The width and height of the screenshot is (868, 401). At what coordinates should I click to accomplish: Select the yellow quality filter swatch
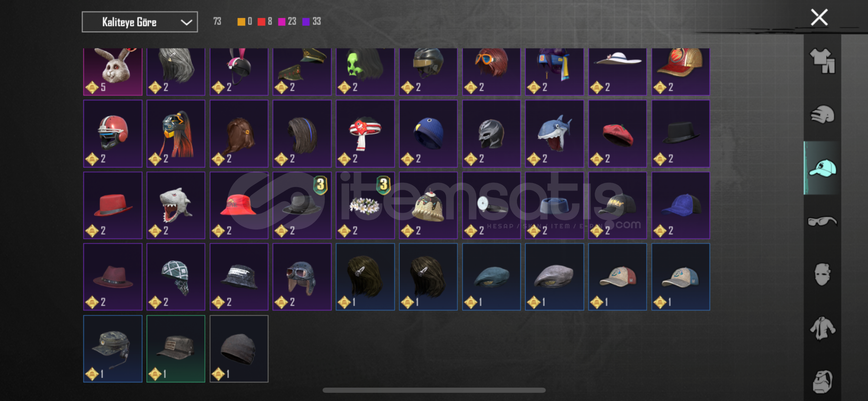click(x=241, y=22)
